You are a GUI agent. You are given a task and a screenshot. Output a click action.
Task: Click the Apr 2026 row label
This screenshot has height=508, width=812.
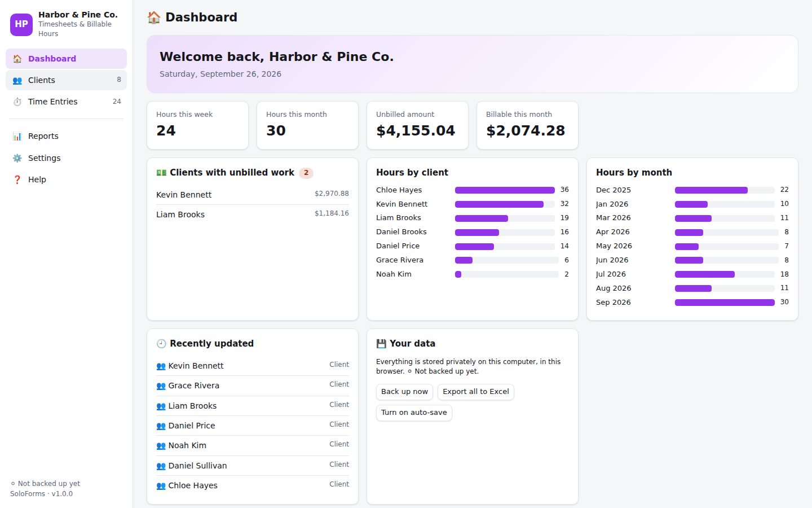[x=613, y=232]
